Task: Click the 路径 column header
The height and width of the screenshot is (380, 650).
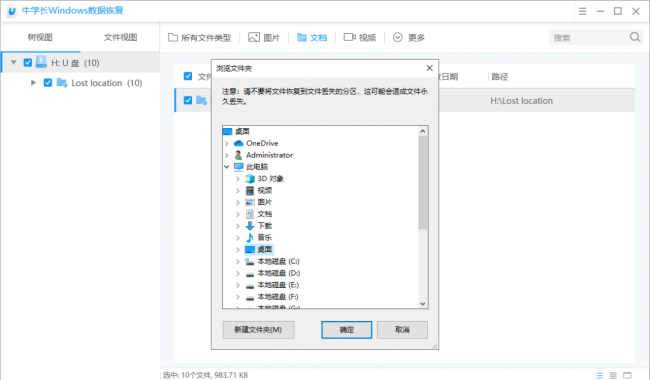Action: (x=500, y=77)
